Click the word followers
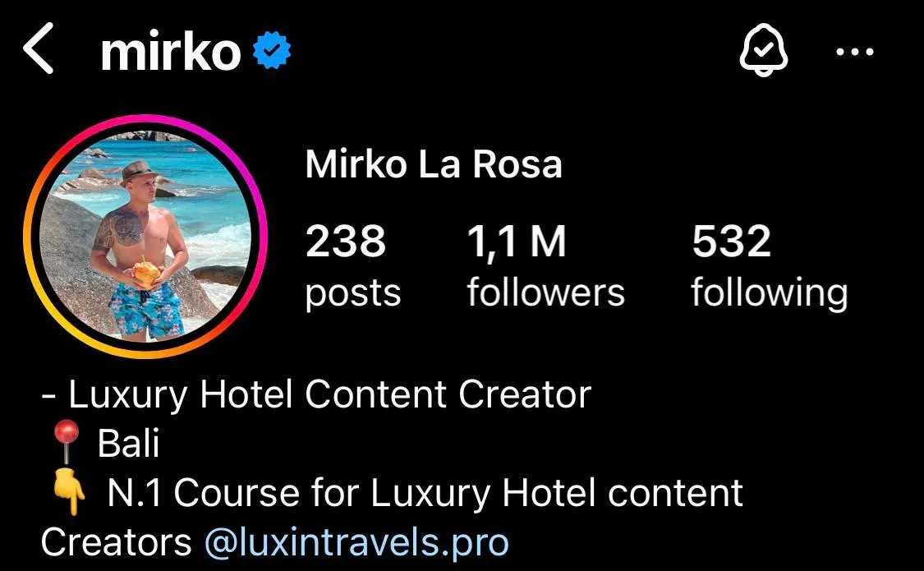The width and height of the screenshot is (924, 571). tap(545, 292)
